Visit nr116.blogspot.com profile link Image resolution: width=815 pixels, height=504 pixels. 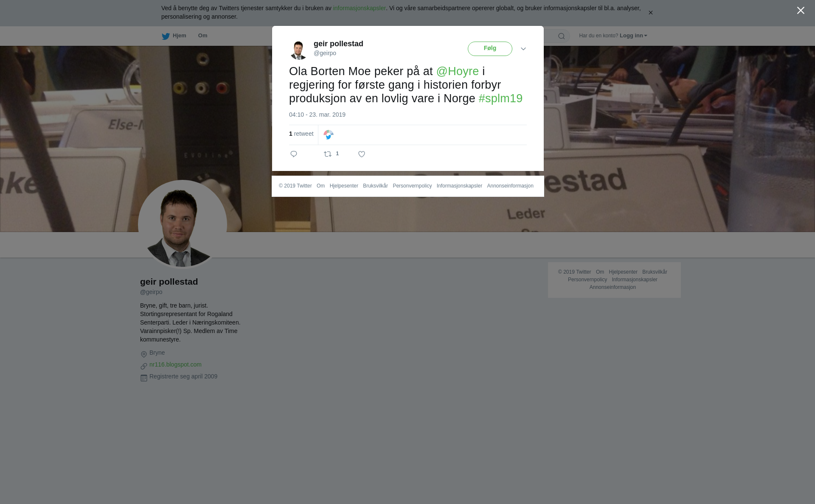(x=175, y=364)
